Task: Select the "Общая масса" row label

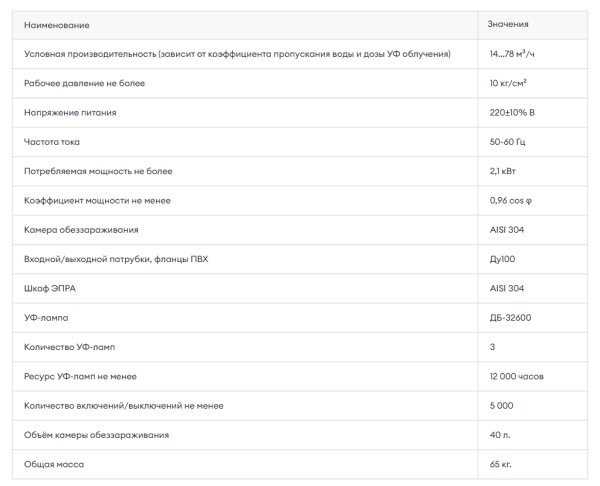Action: point(54,465)
